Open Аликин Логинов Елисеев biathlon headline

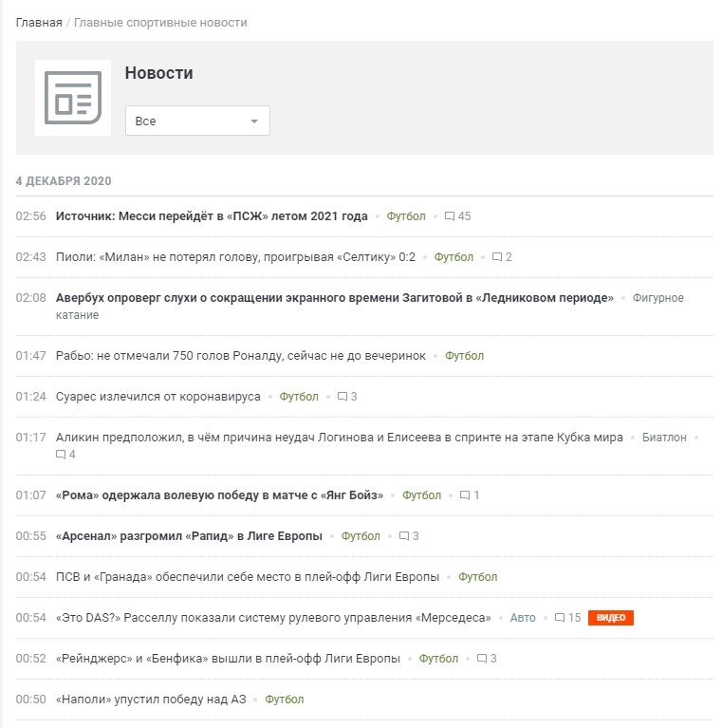tap(340, 438)
